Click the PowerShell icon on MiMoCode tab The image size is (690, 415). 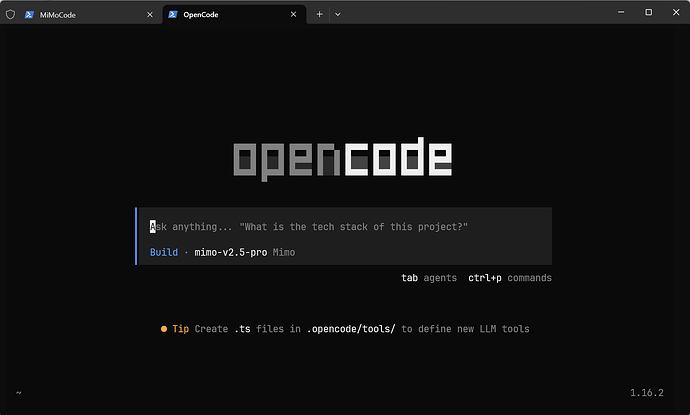coord(29,15)
